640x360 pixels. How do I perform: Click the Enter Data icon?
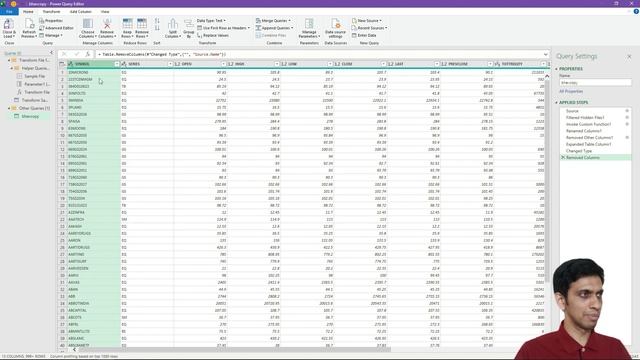pos(354,36)
